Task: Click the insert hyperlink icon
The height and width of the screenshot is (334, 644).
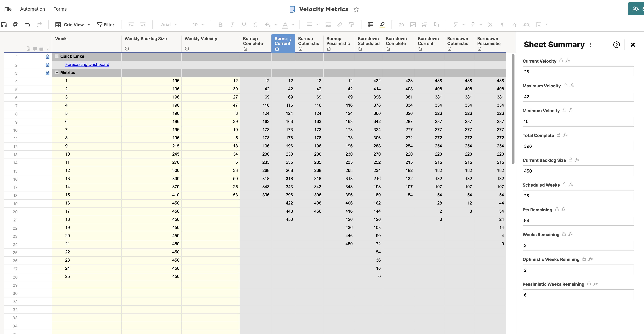Action: tap(401, 25)
